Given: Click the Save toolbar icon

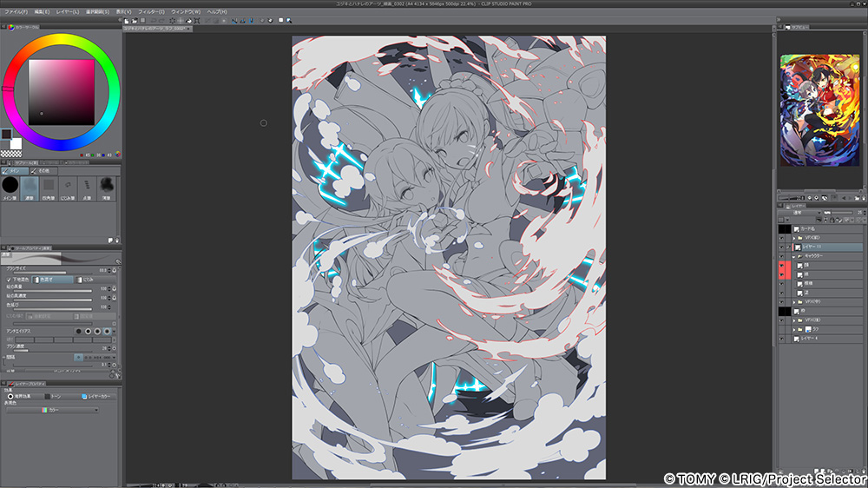Looking at the screenshot, I should 143,21.
